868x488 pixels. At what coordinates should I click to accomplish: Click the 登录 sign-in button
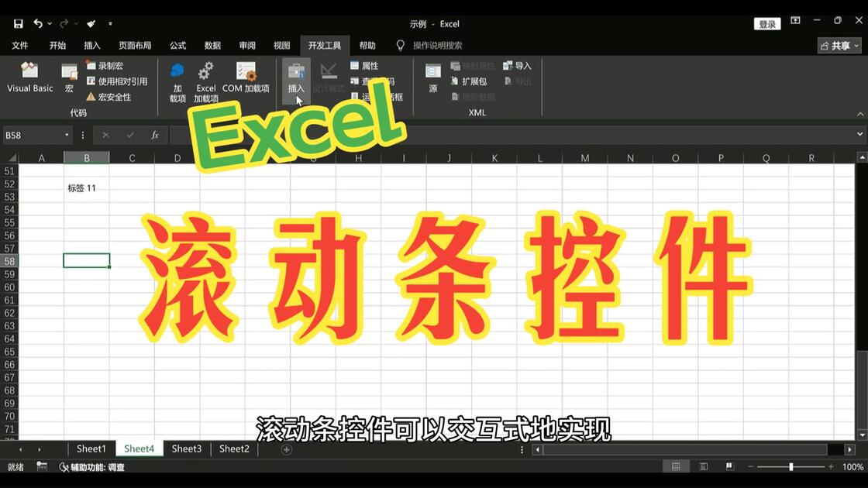[x=767, y=24]
